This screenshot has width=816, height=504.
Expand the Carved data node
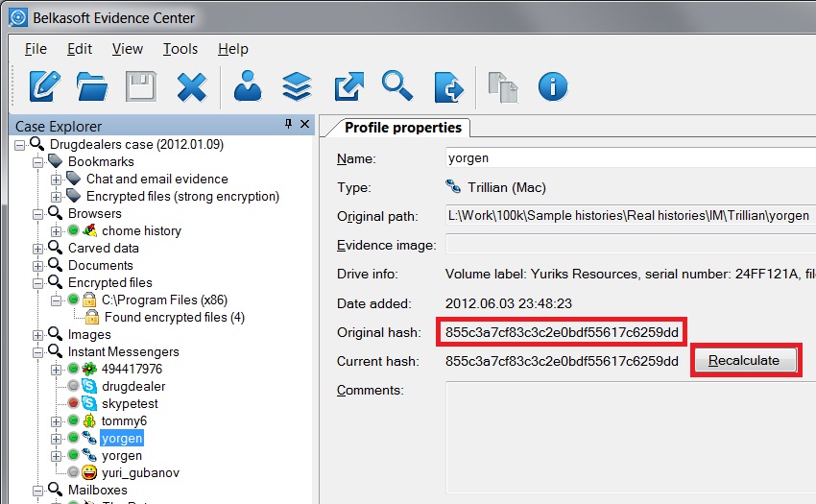pos(38,249)
